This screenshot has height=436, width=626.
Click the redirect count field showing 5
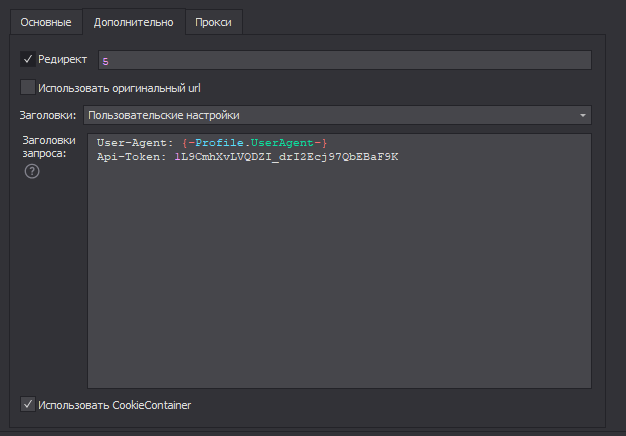point(343,61)
